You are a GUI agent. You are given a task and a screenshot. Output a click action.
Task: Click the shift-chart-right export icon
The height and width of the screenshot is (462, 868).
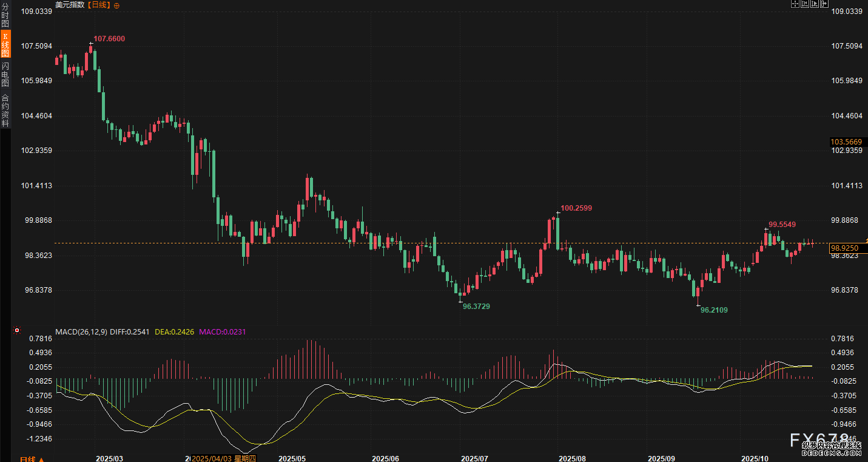pos(824,4)
